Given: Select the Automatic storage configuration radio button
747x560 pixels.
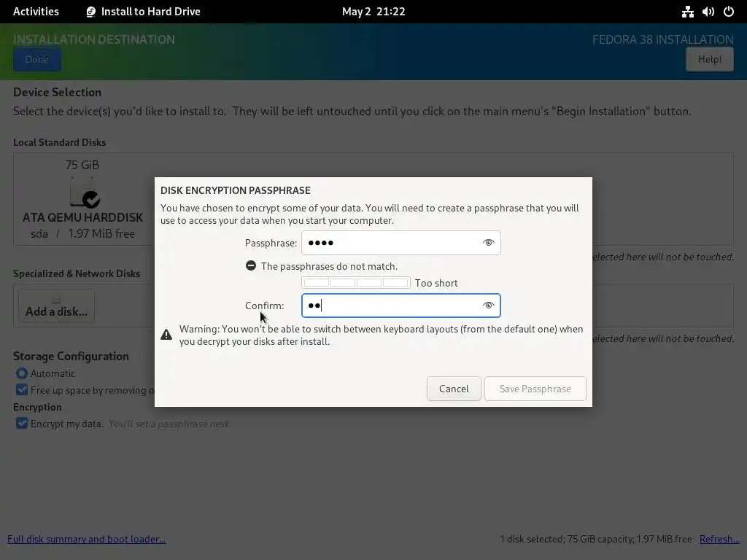Looking at the screenshot, I should (x=21, y=373).
